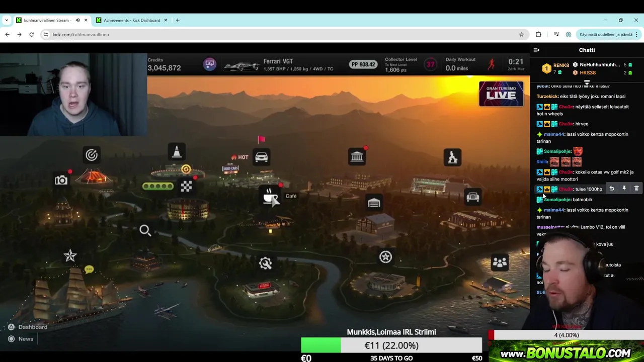The image size is (644, 362).
Task: Open the Legend Cars car icon
Action: click(x=472, y=197)
